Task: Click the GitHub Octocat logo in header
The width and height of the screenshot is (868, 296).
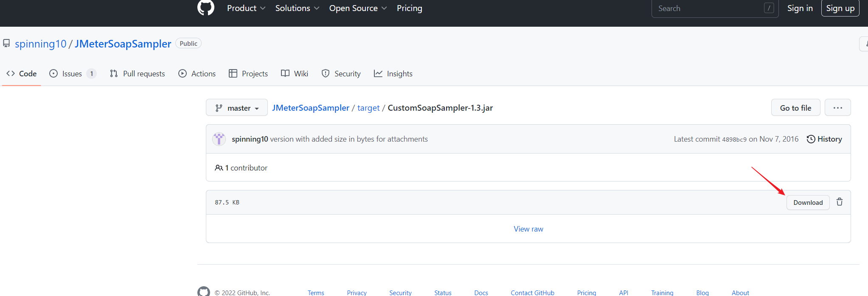Action: point(206,8)
